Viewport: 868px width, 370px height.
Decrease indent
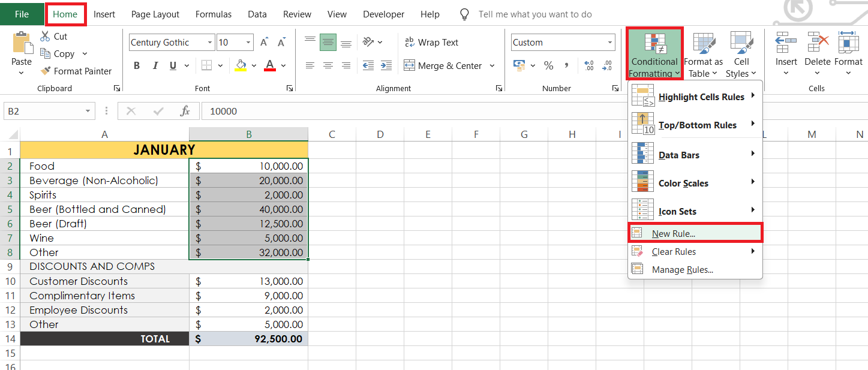point(368,65)
